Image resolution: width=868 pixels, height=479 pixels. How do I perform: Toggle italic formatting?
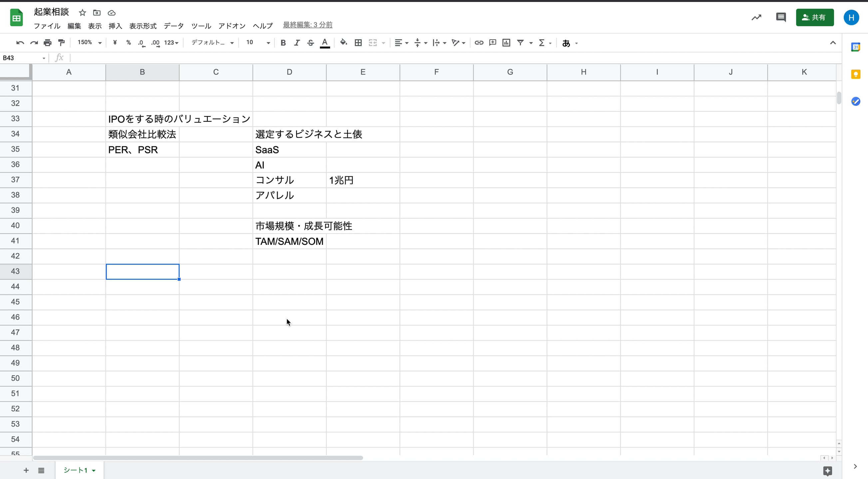[x=296, y=43]
